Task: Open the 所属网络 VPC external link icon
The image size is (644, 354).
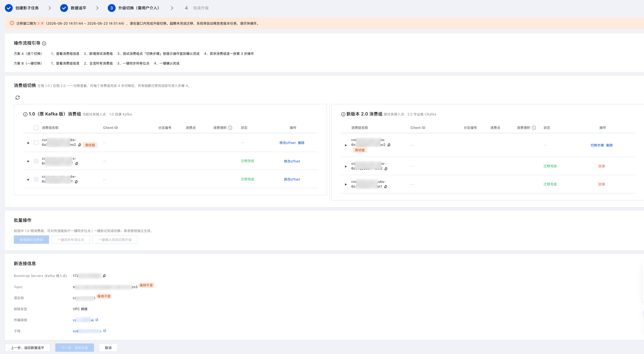Action: click(97, 320)
